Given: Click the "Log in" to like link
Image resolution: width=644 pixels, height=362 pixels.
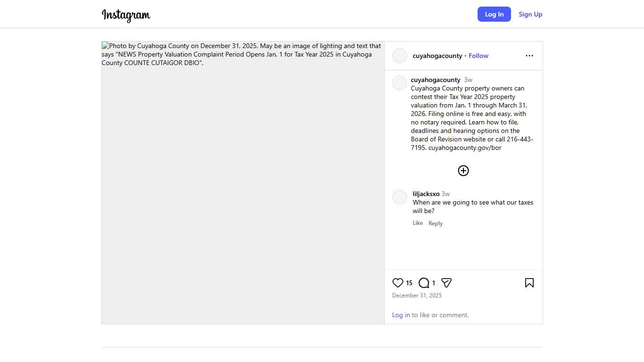Looking at the screenshot, I should pos(401,315).
